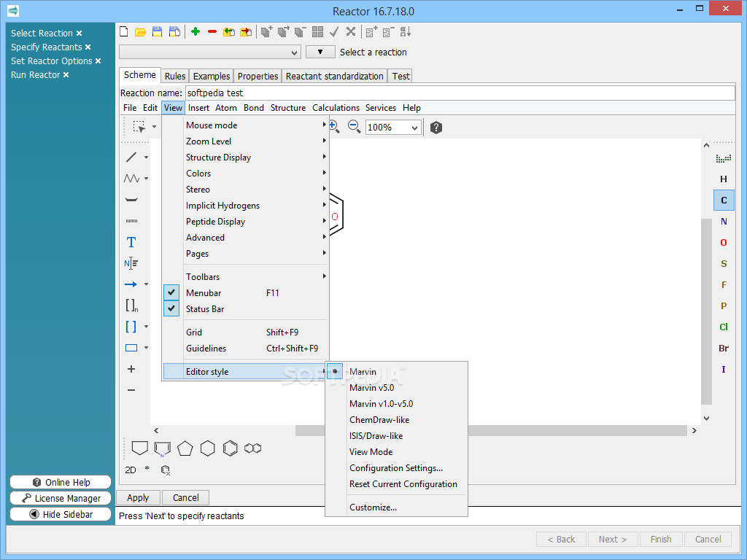
Task: Select Marvin v5.0 editor style
Action: [396, 388]
